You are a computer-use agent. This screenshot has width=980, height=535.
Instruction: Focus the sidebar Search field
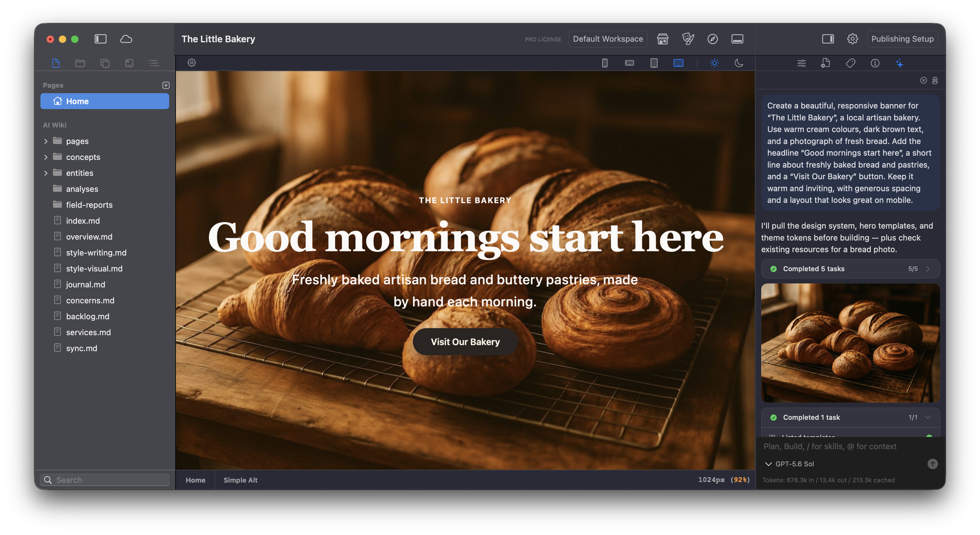click(104, 480)
